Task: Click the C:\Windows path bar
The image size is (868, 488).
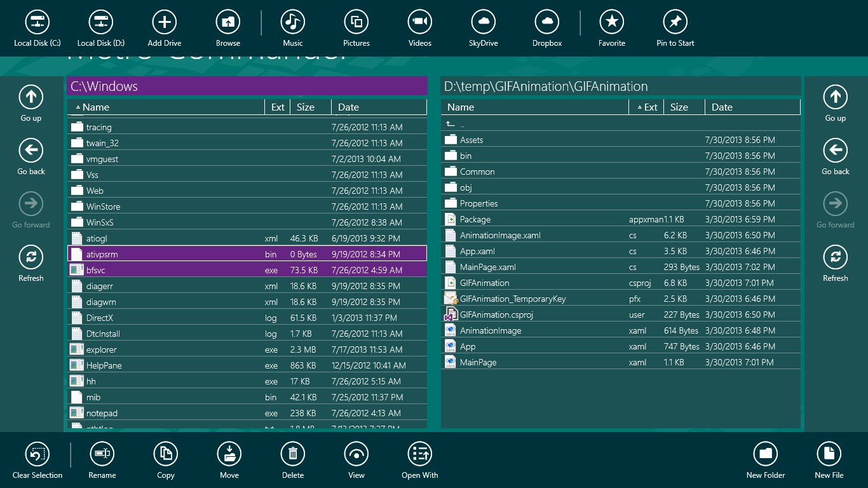Action: point(247,86)
